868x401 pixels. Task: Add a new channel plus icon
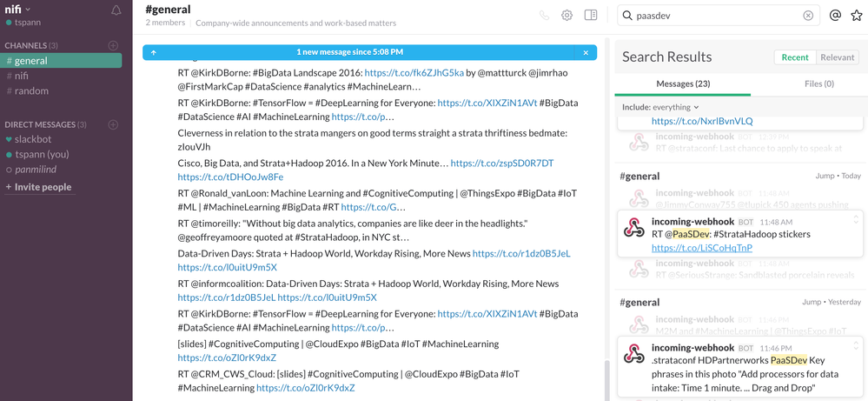113,45
